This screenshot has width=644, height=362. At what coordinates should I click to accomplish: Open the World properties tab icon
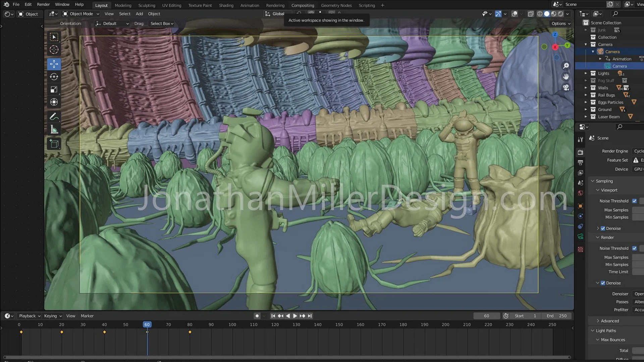click(x=580, y=193)
